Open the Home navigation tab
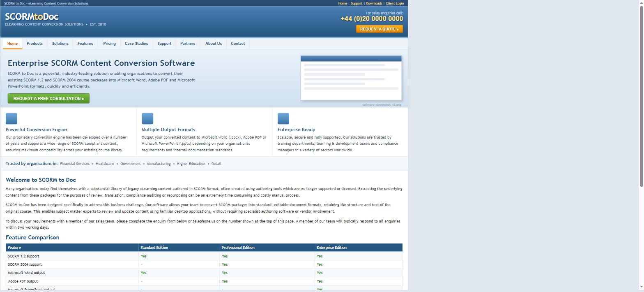The width and height of the screenshot is (644, 292). click(12, 44)
